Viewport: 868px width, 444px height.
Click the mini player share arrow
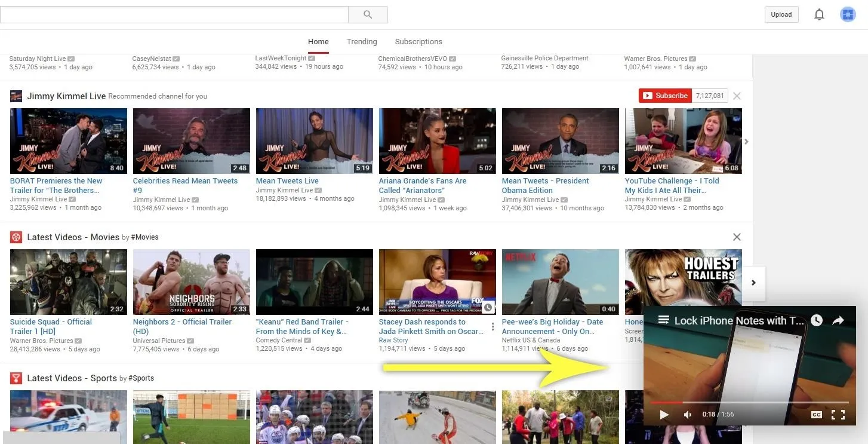838,320
